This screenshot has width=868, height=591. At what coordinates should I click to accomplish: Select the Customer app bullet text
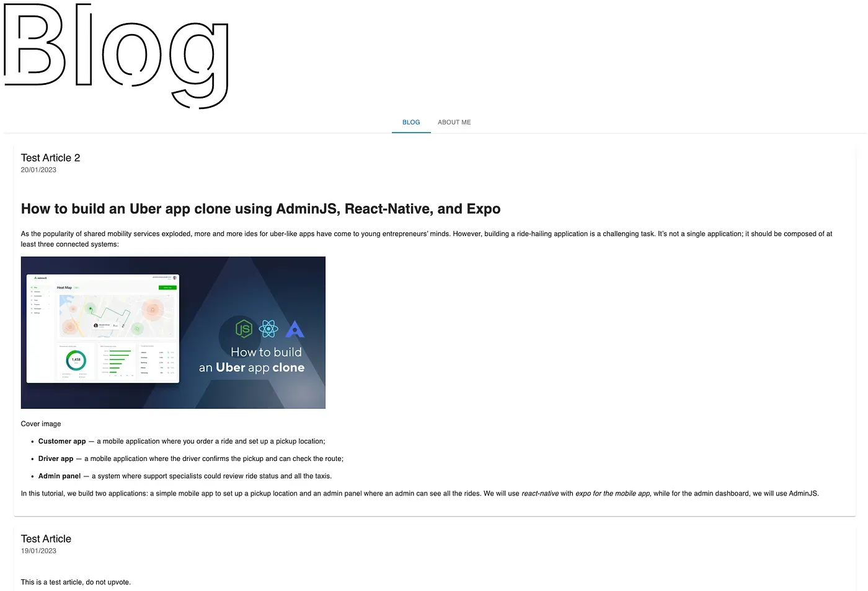tap(182, 441)
